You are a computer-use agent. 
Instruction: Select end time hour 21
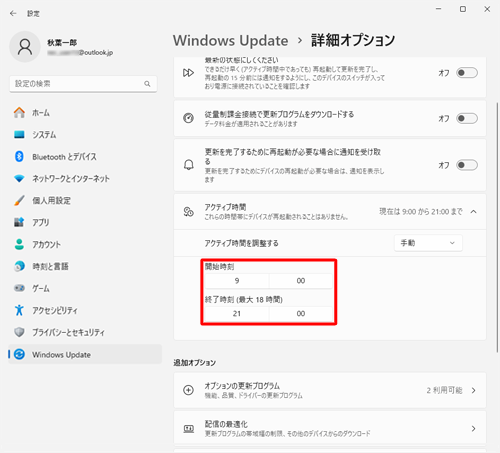pos(237,313)
